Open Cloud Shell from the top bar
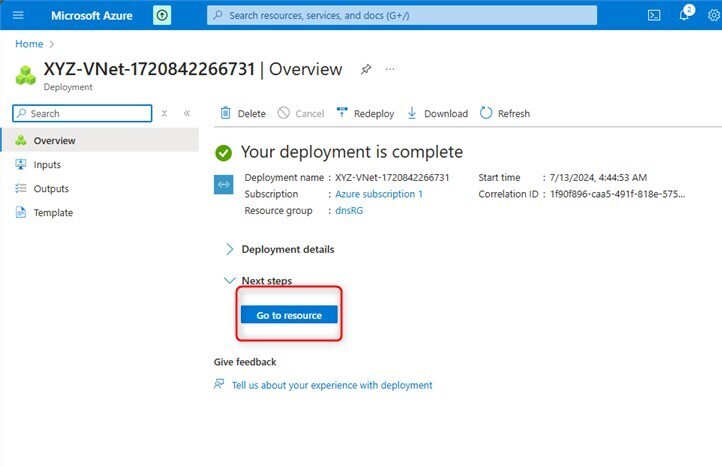This screenshot has height=467, width=722. [x=654, y=15]
